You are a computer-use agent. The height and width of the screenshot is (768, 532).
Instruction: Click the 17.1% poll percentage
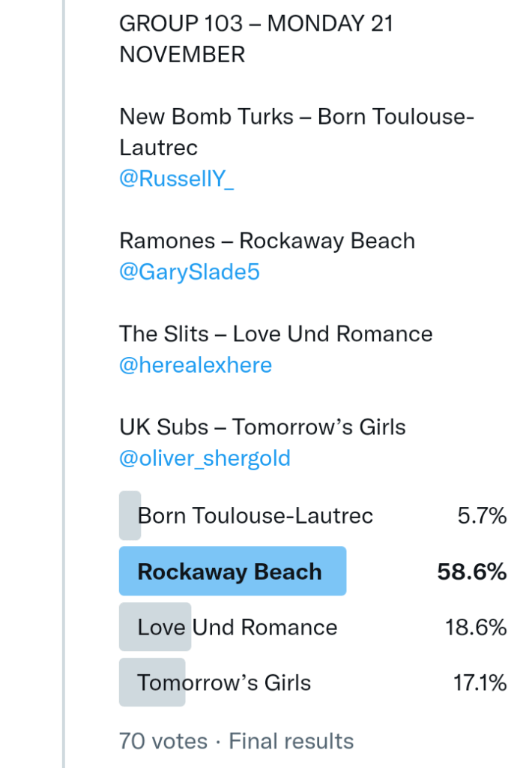click(480, 682)
